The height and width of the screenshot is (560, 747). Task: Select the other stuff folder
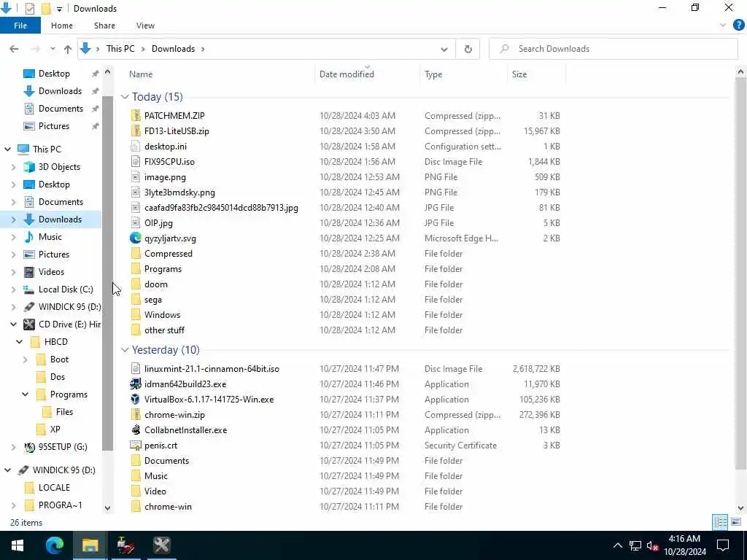pyautogui.click(x=164, y=330)
